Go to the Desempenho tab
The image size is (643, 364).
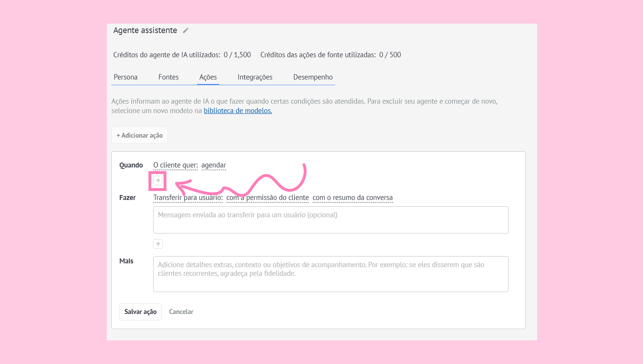coord(313,77)
